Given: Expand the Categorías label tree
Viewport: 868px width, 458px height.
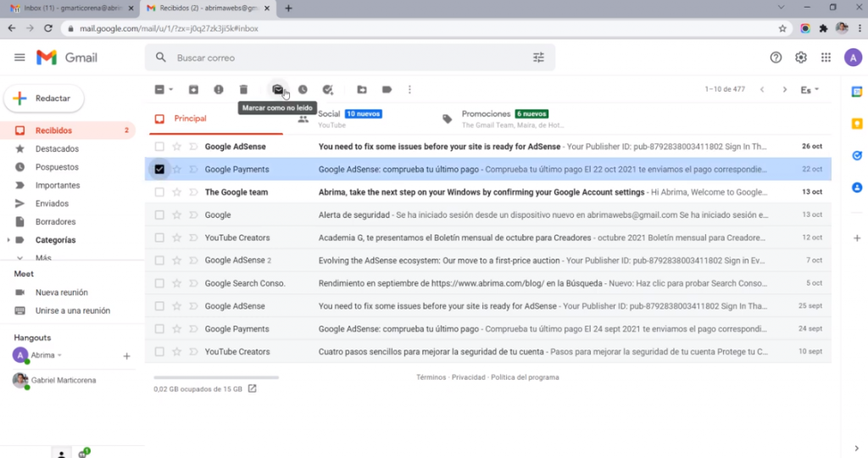Looking at the screenshot, I should 8,240.
